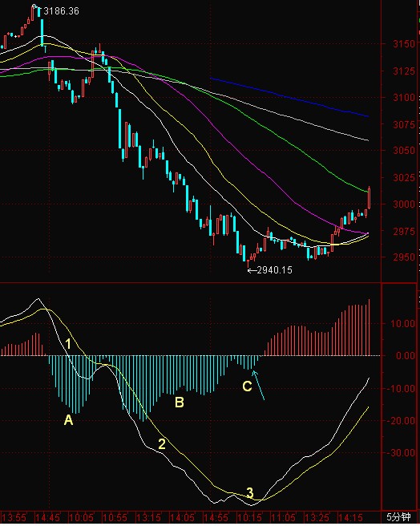Click the 14:15 time axis label
420x526 pixels.
[350, 518]
